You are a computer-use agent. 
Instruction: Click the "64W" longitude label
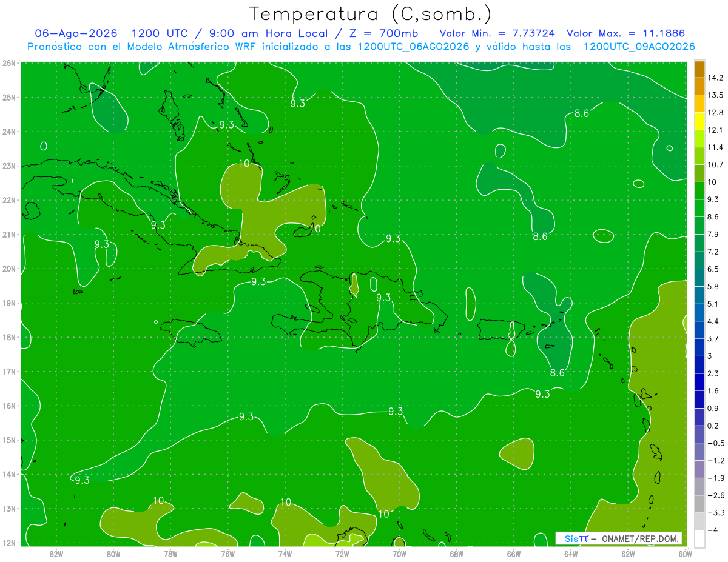[571, 553]
